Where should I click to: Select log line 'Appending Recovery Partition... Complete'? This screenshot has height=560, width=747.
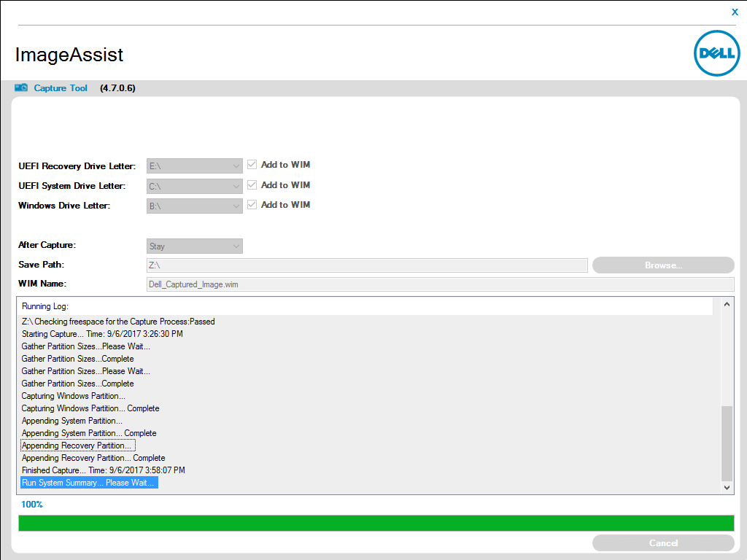point(93,458)
